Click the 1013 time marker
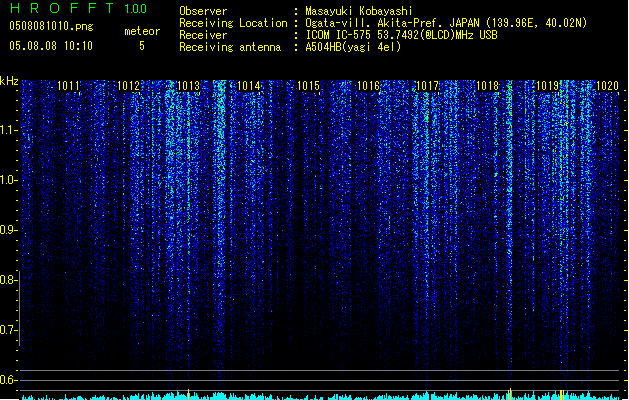629x400 pixels. (x=188, y=85)
